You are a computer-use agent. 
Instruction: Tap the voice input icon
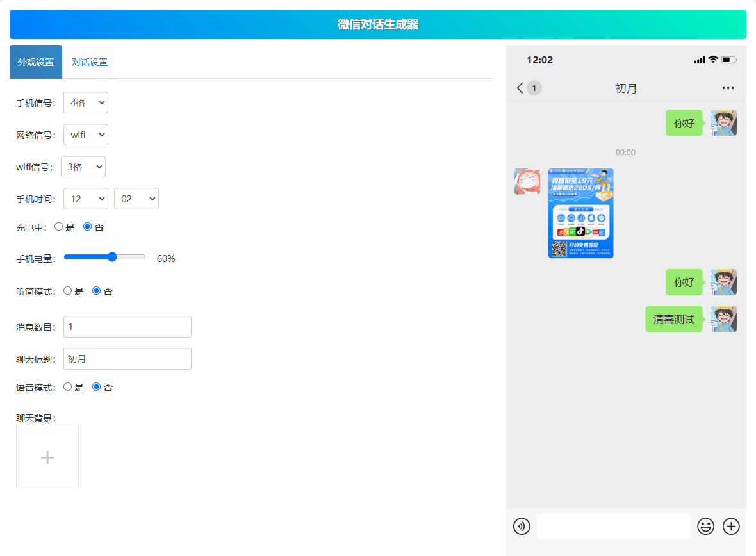pos(522,527)
